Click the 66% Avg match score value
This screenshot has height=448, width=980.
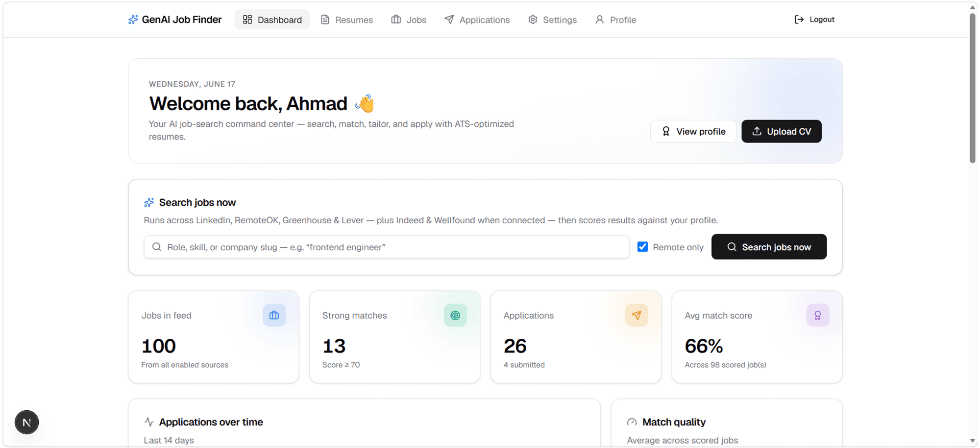(x=704, y=346)
